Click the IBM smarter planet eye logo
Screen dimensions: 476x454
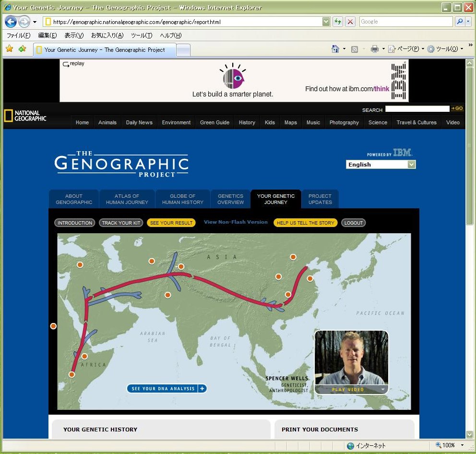(x=233, y=76)
